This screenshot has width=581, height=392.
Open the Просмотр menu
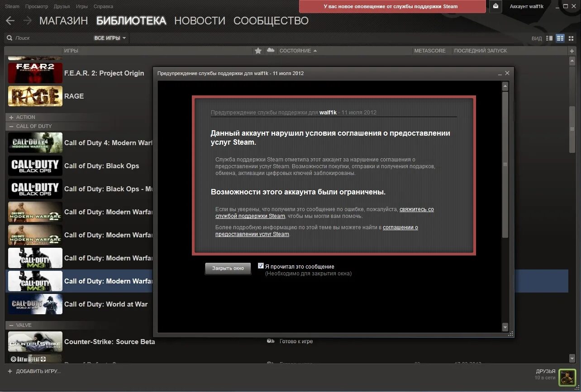click(x=37, y=6)
